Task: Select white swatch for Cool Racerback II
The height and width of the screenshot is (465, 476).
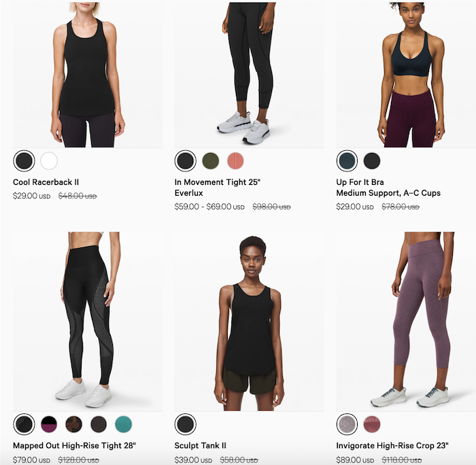Action: coord(49,161)
